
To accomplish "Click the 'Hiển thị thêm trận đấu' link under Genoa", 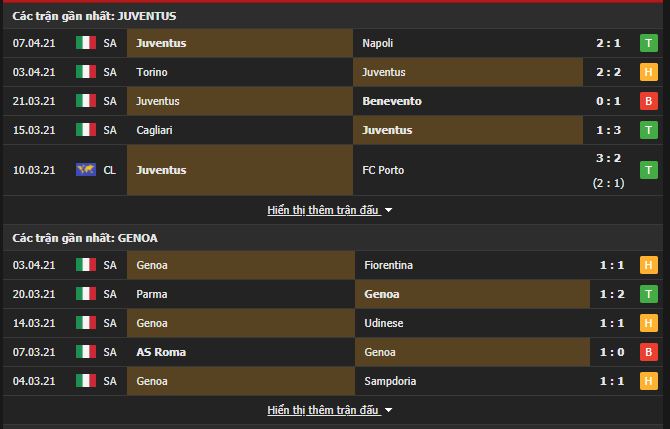I will [x=323, y=410].
